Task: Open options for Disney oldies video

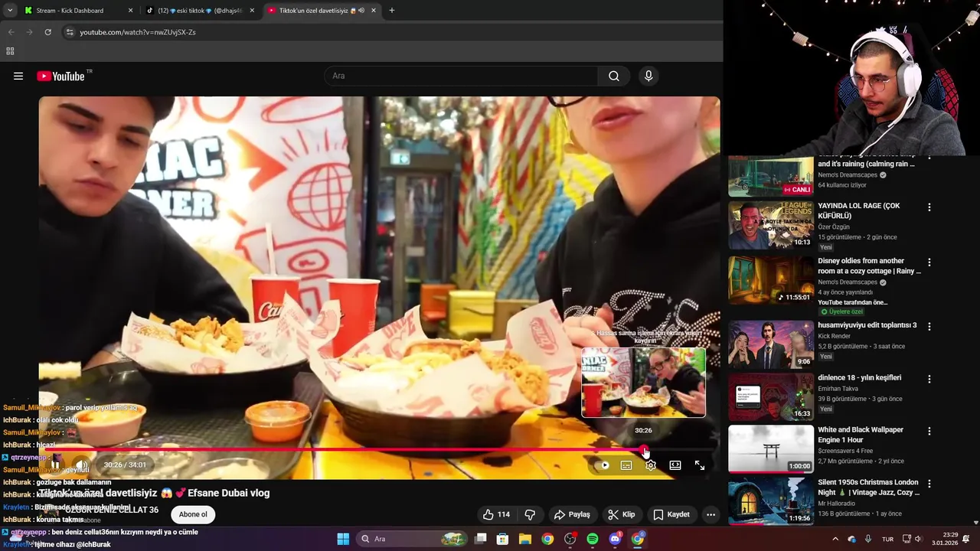Action: click(929, 262)
